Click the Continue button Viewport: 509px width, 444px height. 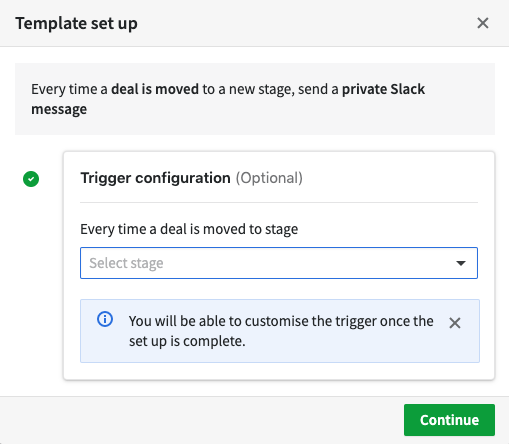click(x=449, y=420)
